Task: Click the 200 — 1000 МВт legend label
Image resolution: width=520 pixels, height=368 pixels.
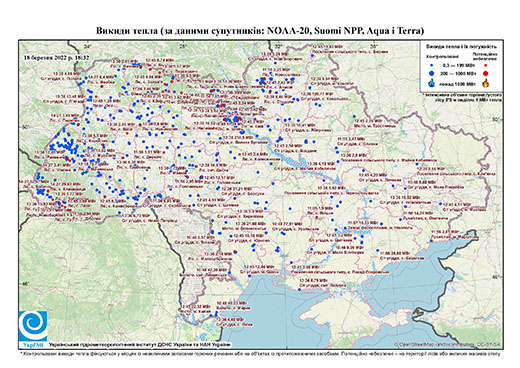Action: [x=459, y=73]
